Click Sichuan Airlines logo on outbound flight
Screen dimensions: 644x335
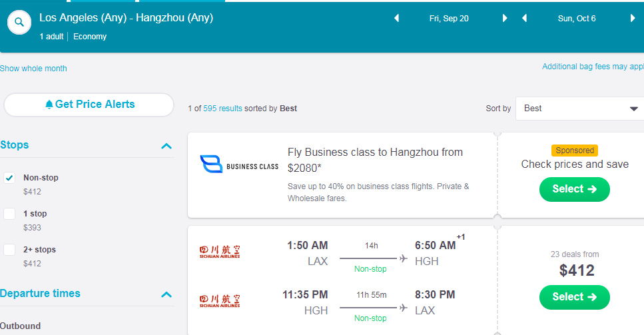pyautogui.click(x=220, y=252)
